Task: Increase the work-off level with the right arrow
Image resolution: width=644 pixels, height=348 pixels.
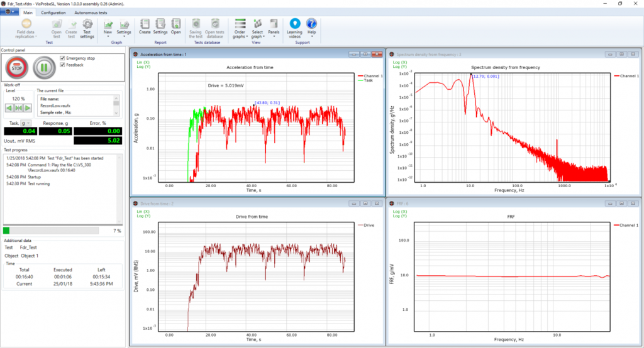Action: click(x=27, y=108)
